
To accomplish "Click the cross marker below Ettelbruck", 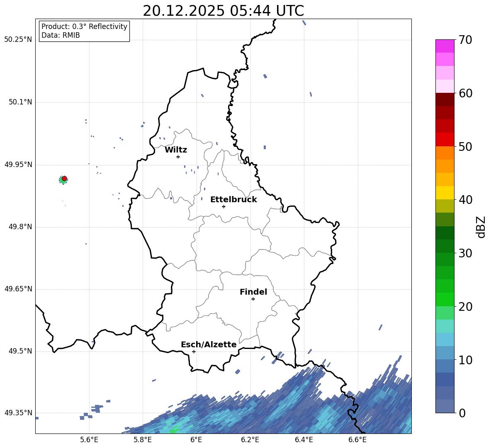I will coord(224,206).
